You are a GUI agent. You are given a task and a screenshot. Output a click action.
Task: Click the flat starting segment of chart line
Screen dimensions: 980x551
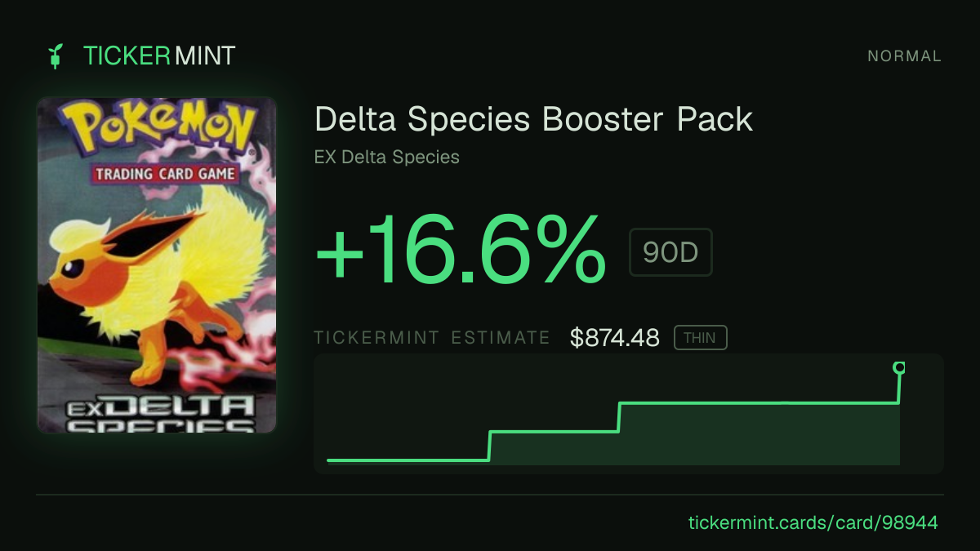tap(408, 460)
